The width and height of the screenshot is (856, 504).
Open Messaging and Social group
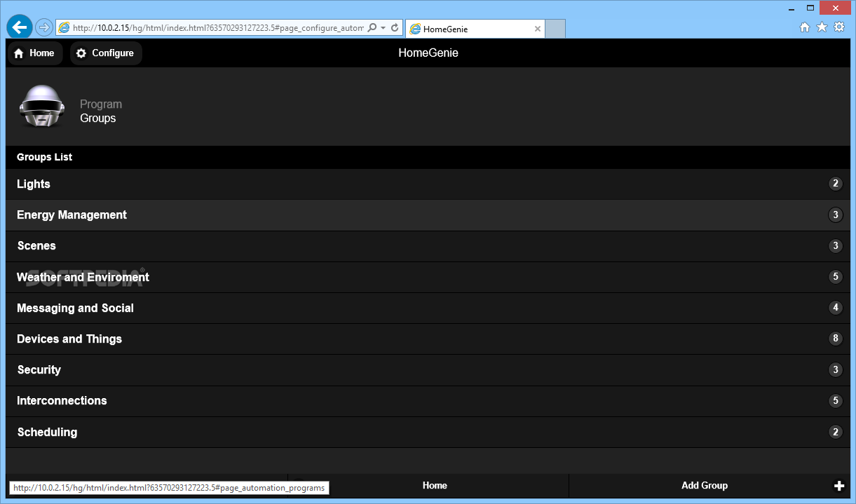coord(428,308)
